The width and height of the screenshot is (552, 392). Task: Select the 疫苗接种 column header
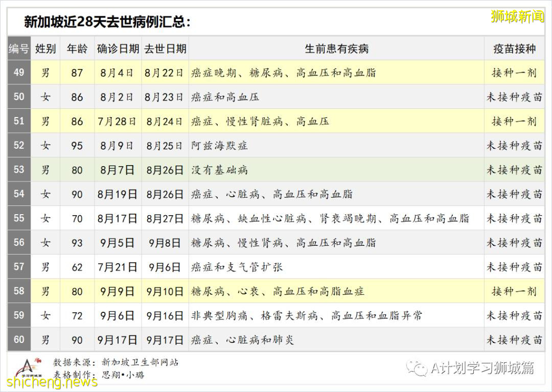click(x=515, y=49)
